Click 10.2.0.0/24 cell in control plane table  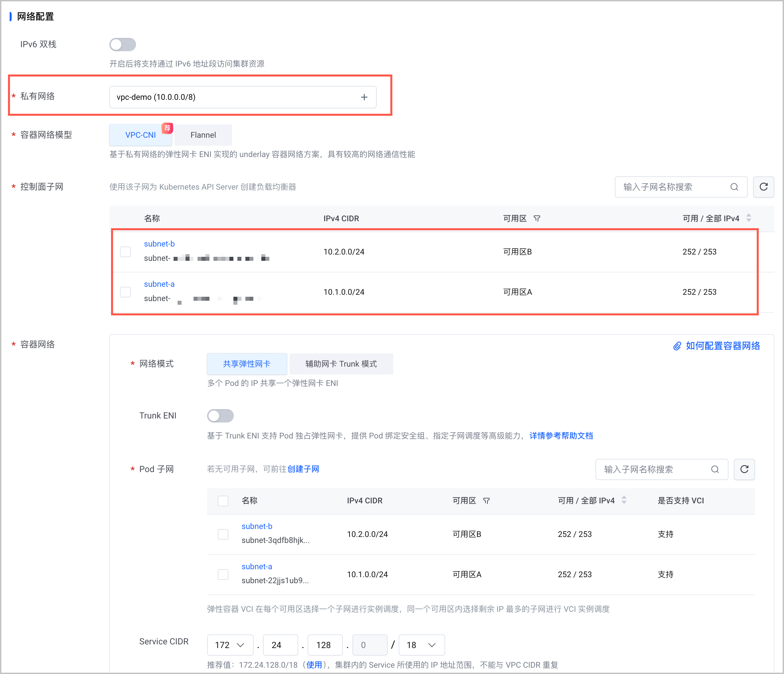(344, 252)
